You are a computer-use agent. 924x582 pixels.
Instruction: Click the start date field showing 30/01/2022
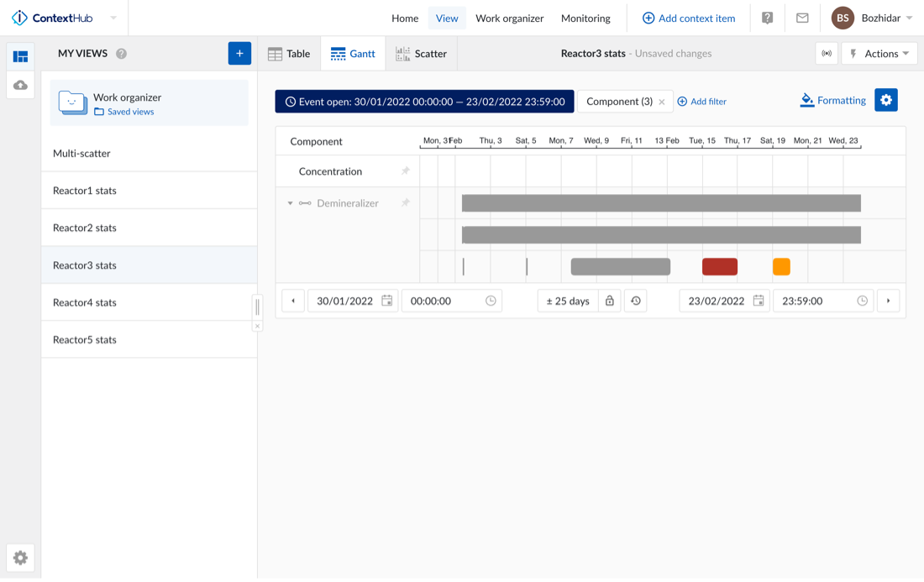(344, 301)
